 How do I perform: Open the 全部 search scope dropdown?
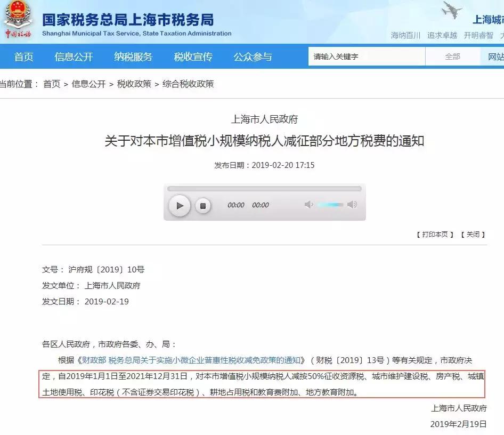(x=452, y=57)
